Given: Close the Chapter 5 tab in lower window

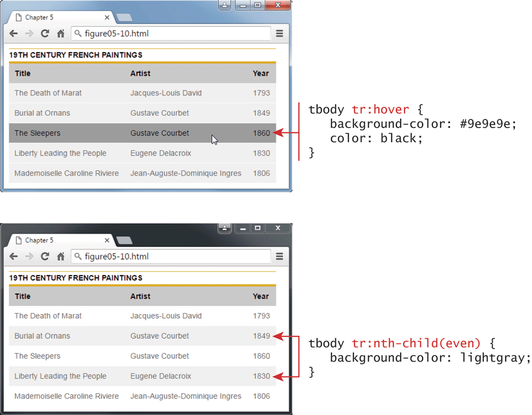Looking at the screenshot, I should point(107,240).
